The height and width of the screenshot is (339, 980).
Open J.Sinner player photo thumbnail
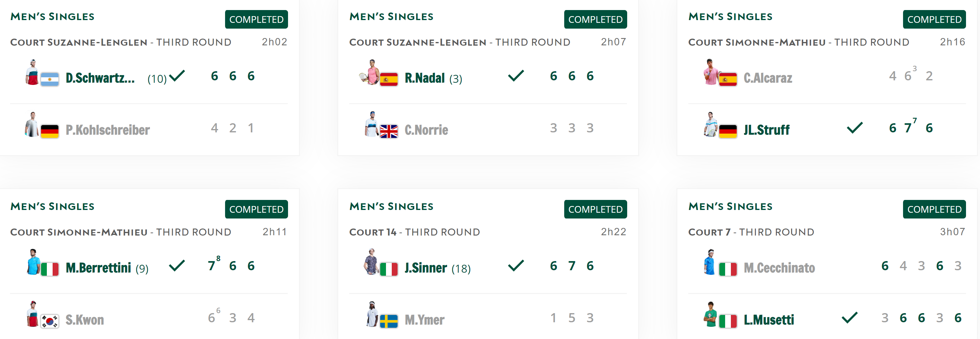pyautogui.click(x=371, y=262)
